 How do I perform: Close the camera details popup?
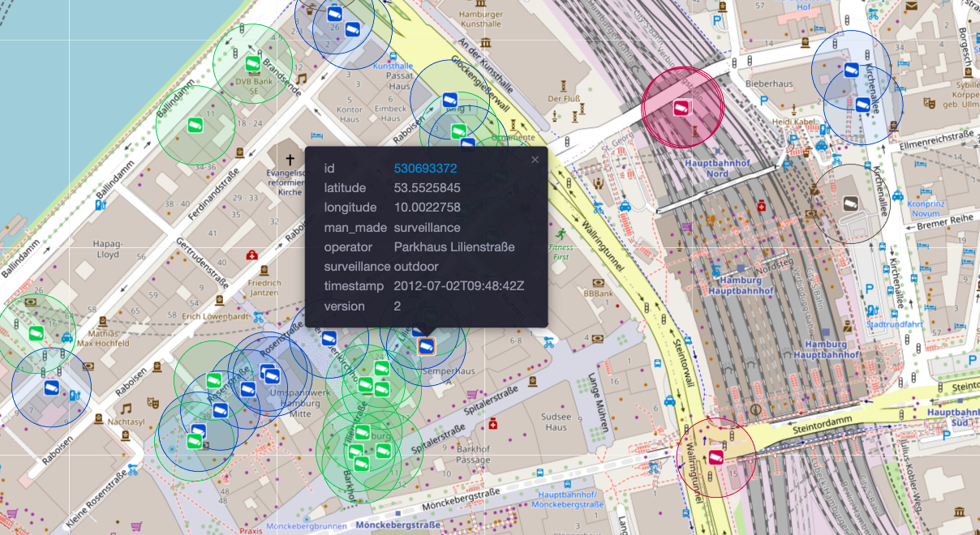pyautogui.click(x=535, y=160)
